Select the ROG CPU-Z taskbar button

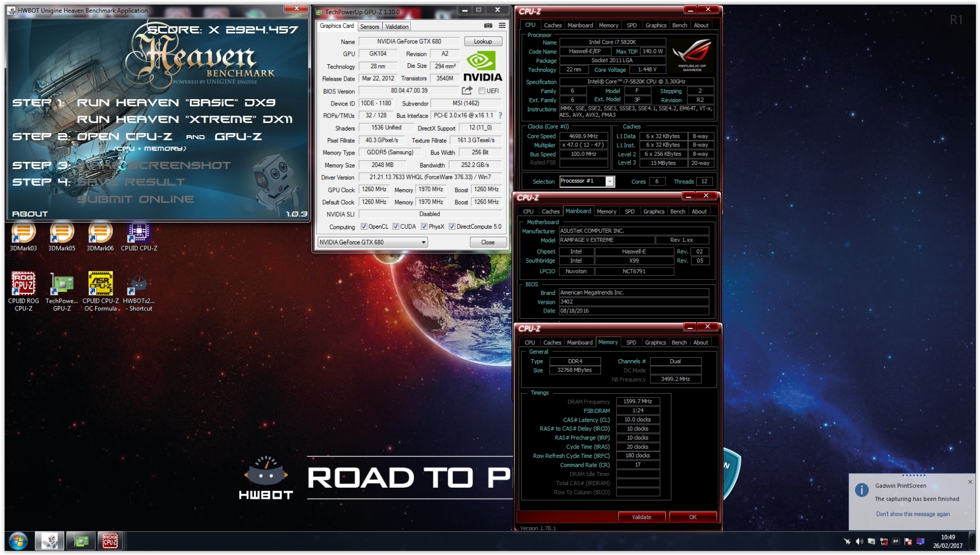(x=110, y=541)
